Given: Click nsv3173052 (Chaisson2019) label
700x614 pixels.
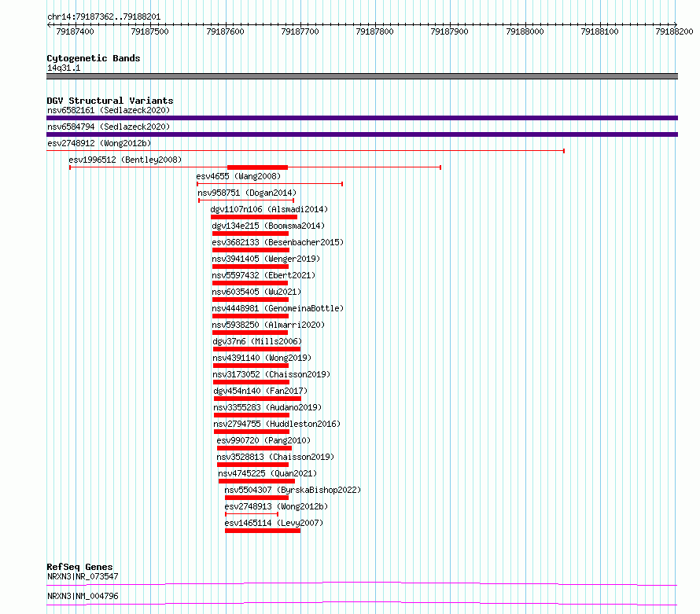Looking at the screenshot, I should click(271, 374).
